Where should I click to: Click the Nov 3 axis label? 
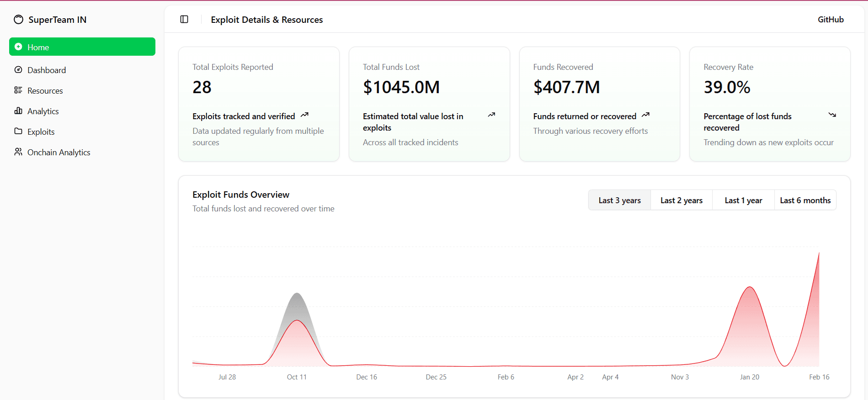click(x=680, y=377)
